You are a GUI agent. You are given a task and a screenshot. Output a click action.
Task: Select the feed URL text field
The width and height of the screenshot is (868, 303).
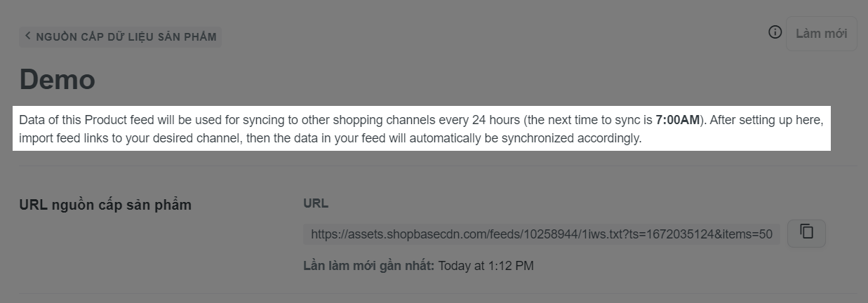pos(542,234)
